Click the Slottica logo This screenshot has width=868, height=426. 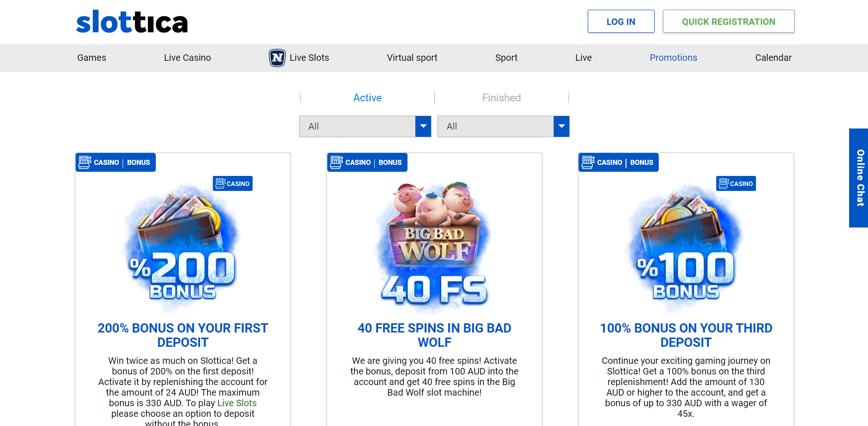tap(132, 22)
